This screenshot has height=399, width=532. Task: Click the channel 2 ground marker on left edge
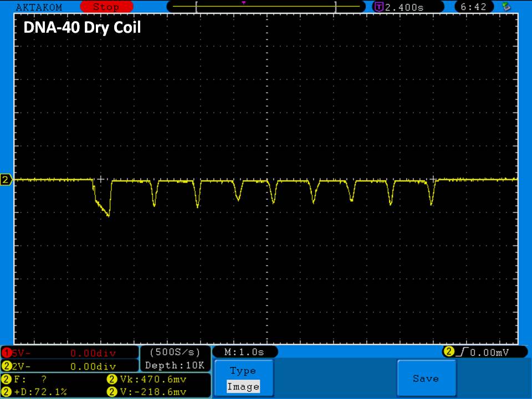click(6, 180)
